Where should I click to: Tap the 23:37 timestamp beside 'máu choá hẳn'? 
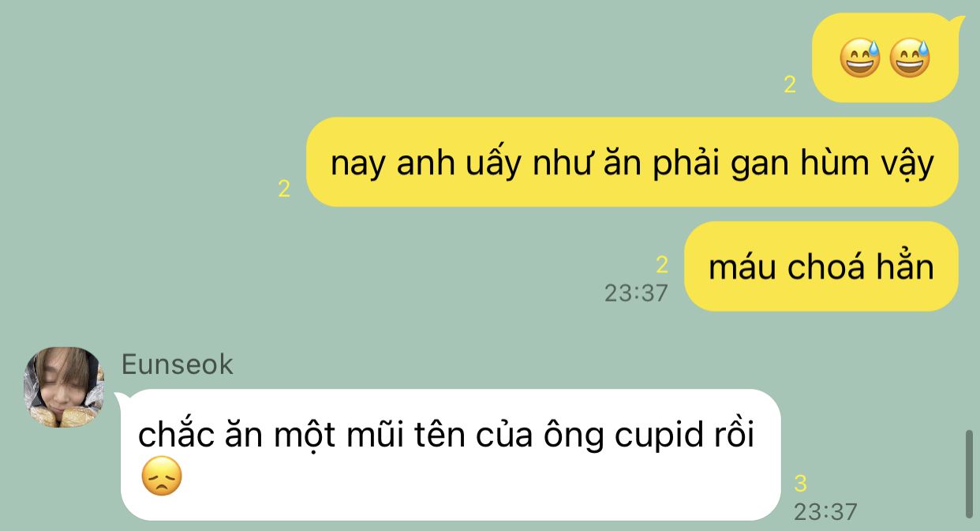click(636, 293)
